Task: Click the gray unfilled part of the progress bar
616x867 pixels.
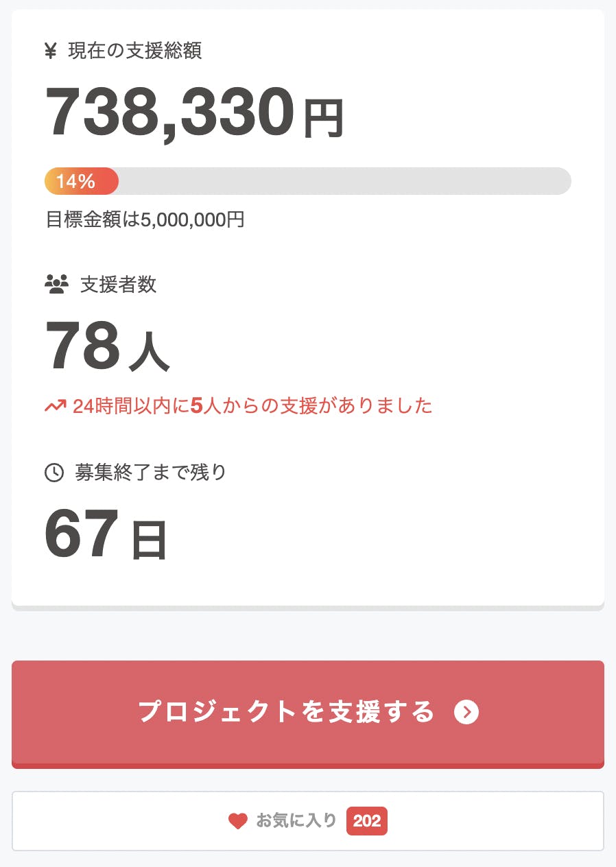Action: point(343,182)
